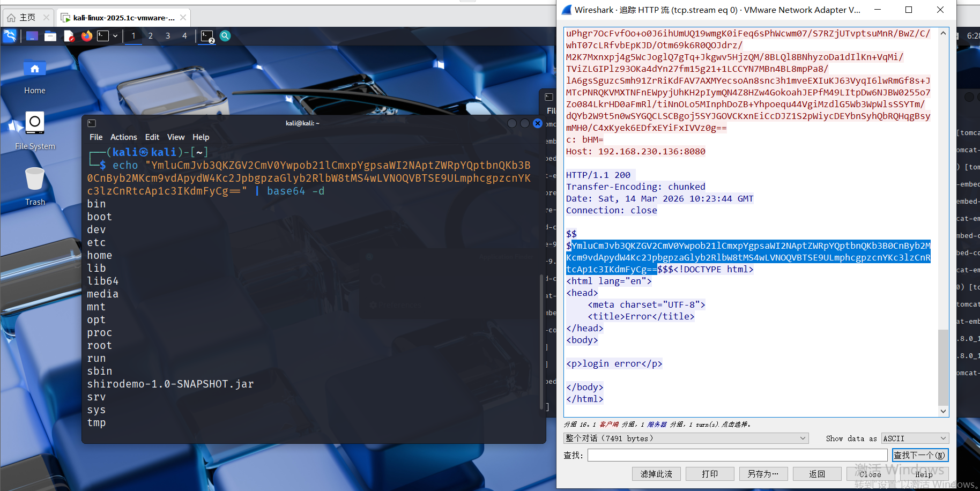Open the terminal Actions menu
The image size is (980, 491).
124,137
